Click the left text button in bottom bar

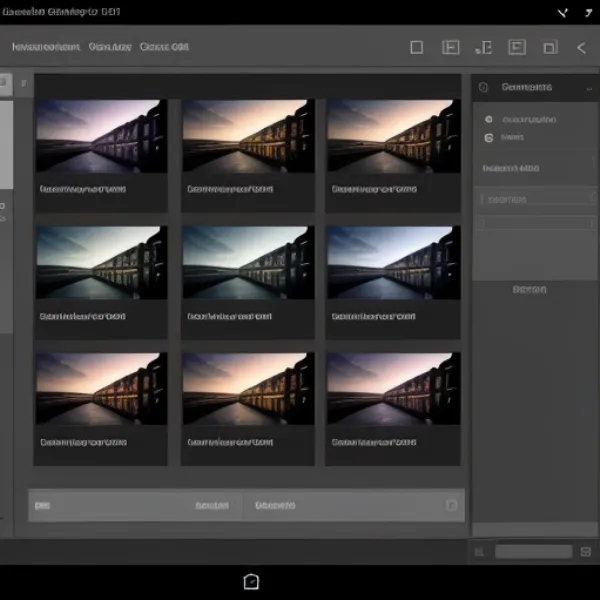(x=211, y=506)
